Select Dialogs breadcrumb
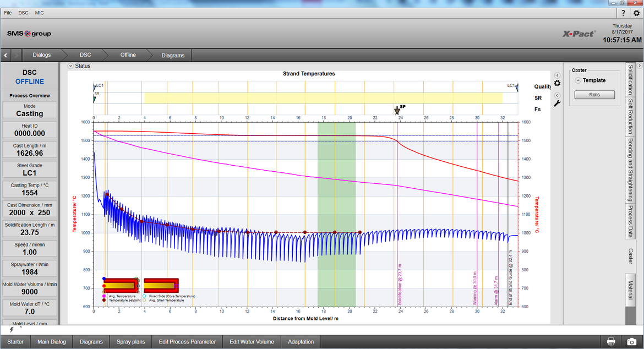This screenshot has height=349, width=644. click(42, 55)
